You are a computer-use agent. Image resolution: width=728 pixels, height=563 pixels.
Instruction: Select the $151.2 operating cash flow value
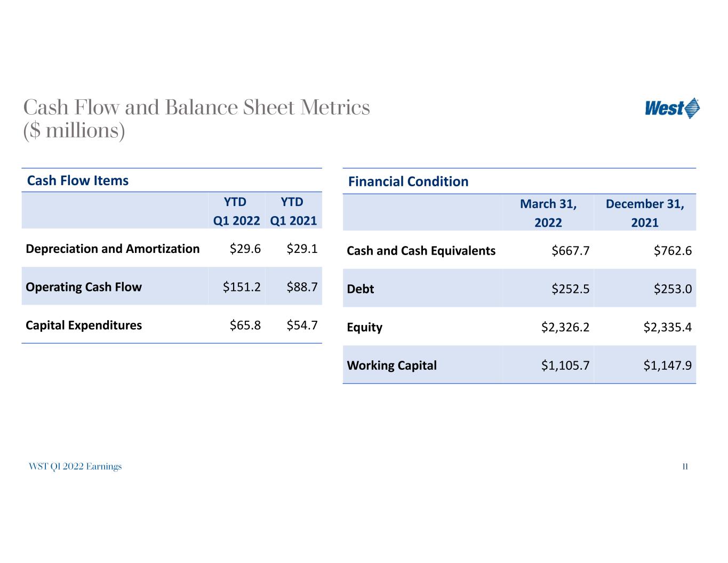coord(242,287)
